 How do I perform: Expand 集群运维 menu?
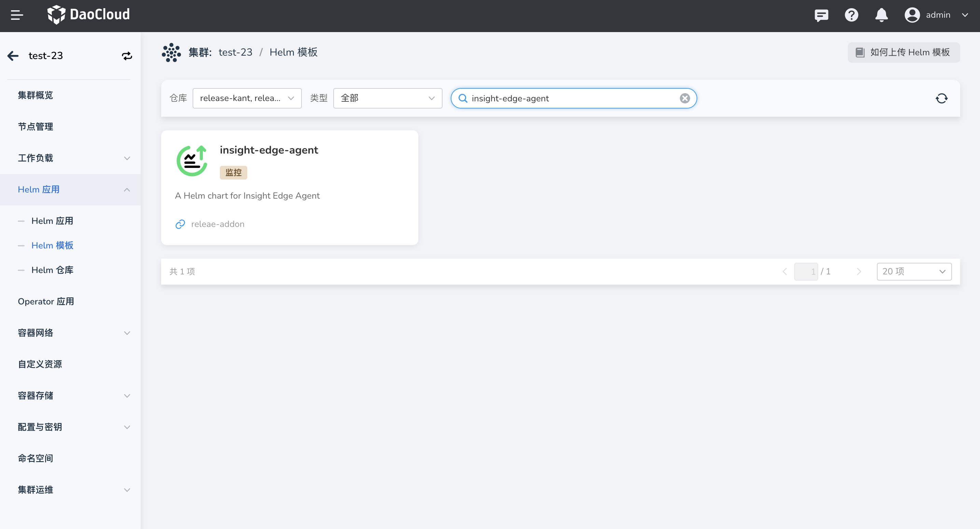pyautogui.click(x=70, y=490)
